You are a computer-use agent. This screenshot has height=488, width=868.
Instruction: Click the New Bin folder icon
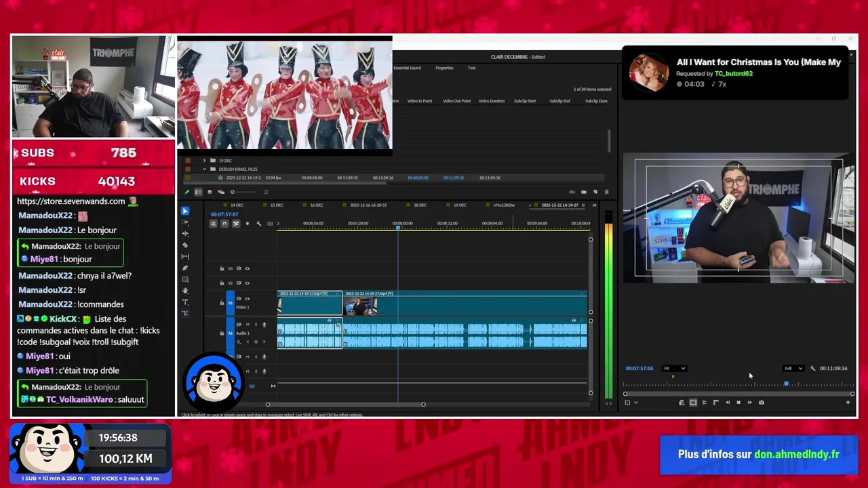tap(584, 192)
